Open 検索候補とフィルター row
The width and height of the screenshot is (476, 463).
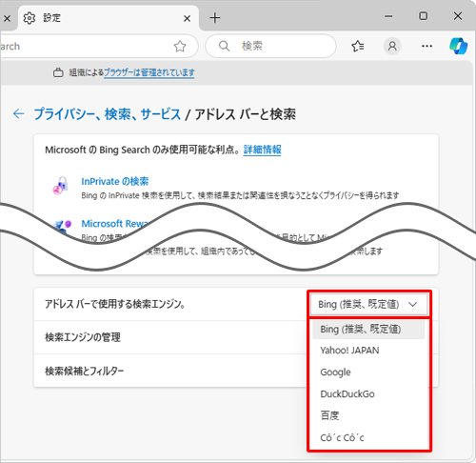click(x=171, y=371)
